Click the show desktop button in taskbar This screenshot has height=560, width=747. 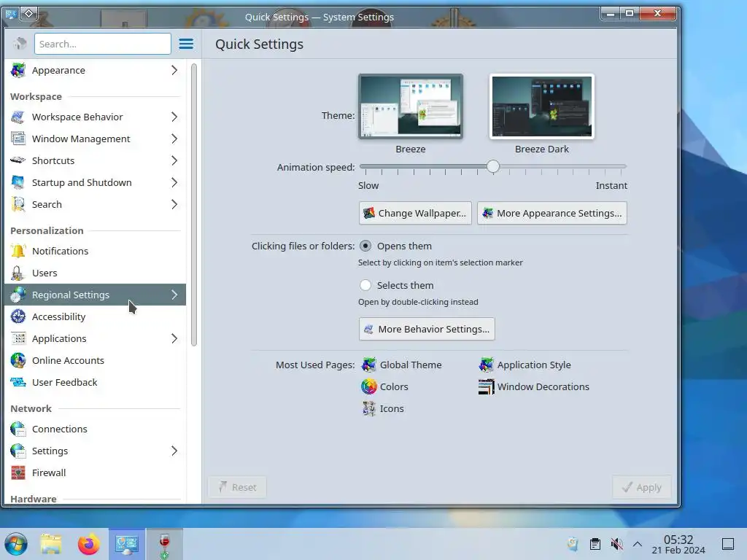tap(728, 544)
